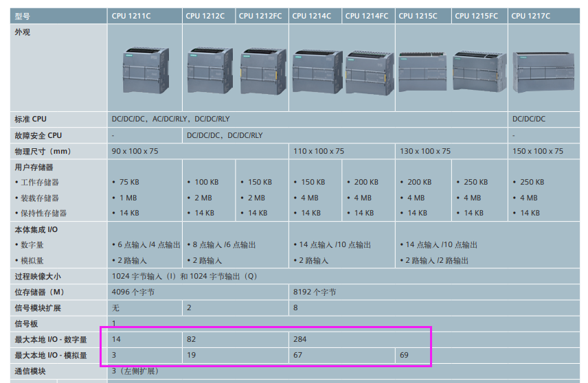Click the 本体集成 I/O row label
This screenshot has width=588, height=383.
(36, 230)
